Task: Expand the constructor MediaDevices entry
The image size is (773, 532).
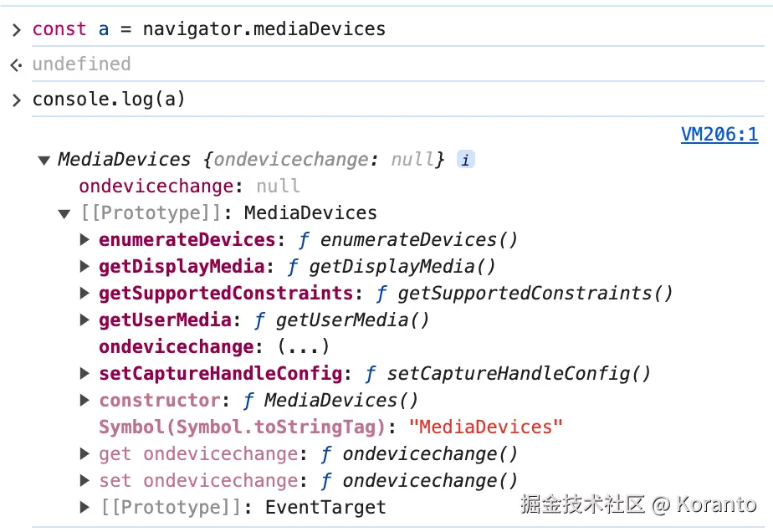Action: (x=84, y=400)
